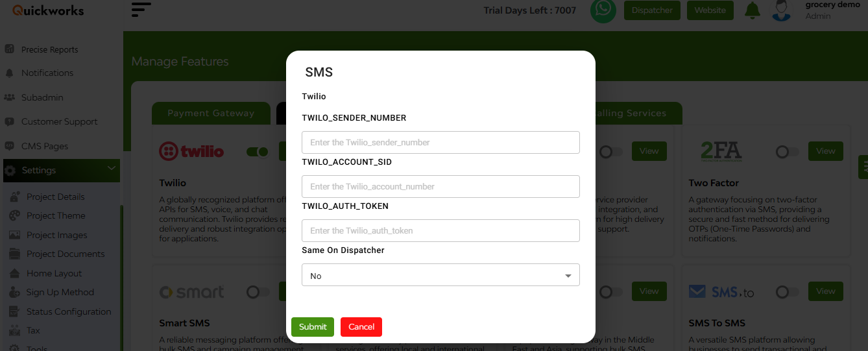868x351 pixels.
Task: Submit the Twilio SMS form
Action: pos(313,327)
